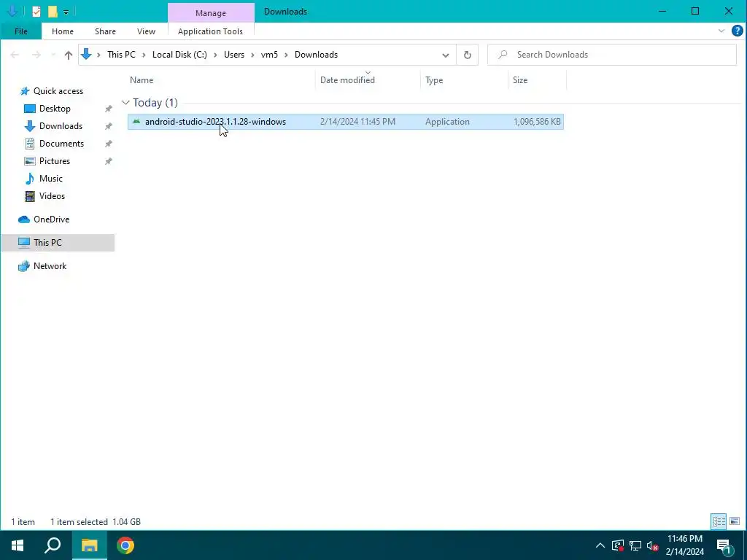Click the pin icon beside Documents

pos(108,144)
